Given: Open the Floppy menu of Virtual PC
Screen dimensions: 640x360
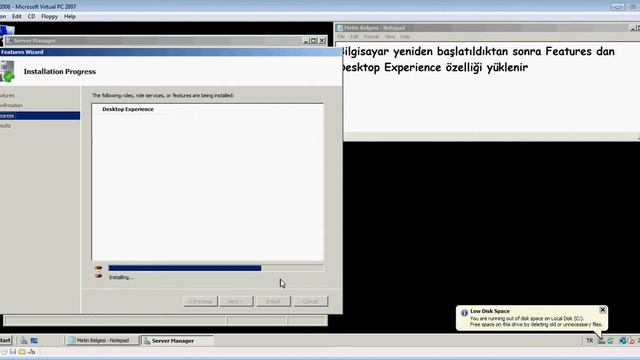Looking at the screenshot, I should (x=49, y=16).
